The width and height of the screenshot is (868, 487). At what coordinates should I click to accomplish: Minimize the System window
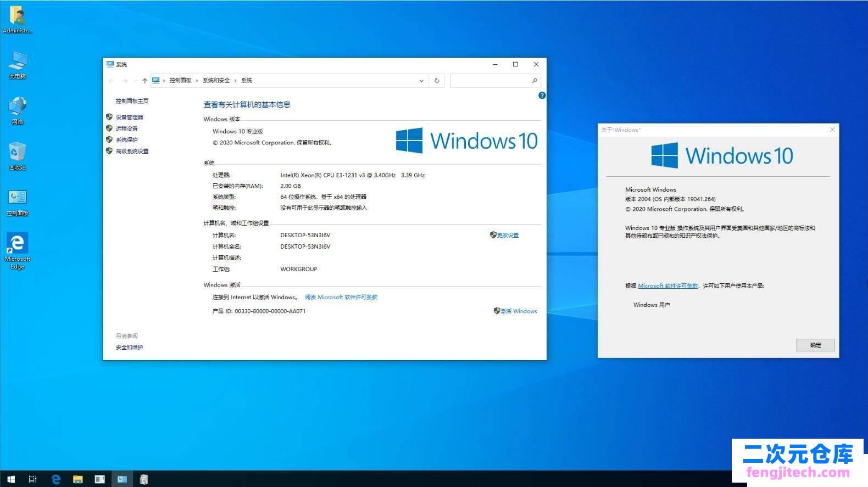click(x=495, y=64)
